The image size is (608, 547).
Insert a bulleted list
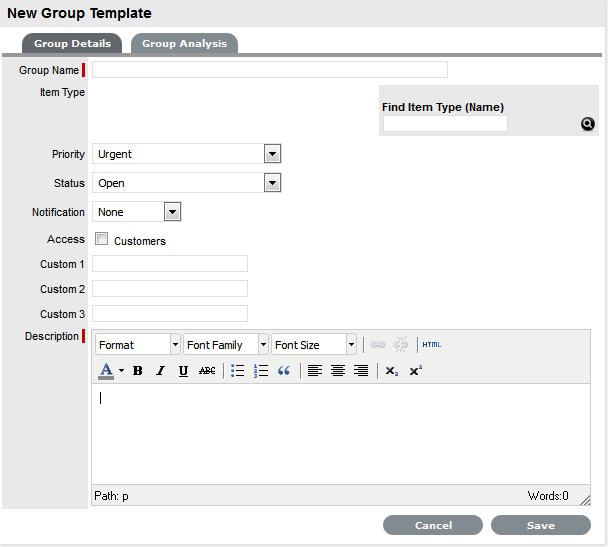click(x=238, y=371)
